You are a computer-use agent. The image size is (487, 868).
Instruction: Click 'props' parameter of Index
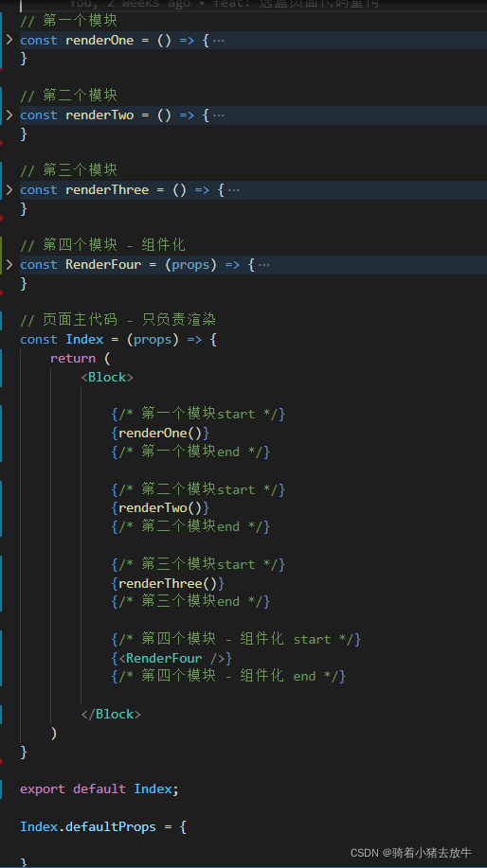tap(153, 339)
